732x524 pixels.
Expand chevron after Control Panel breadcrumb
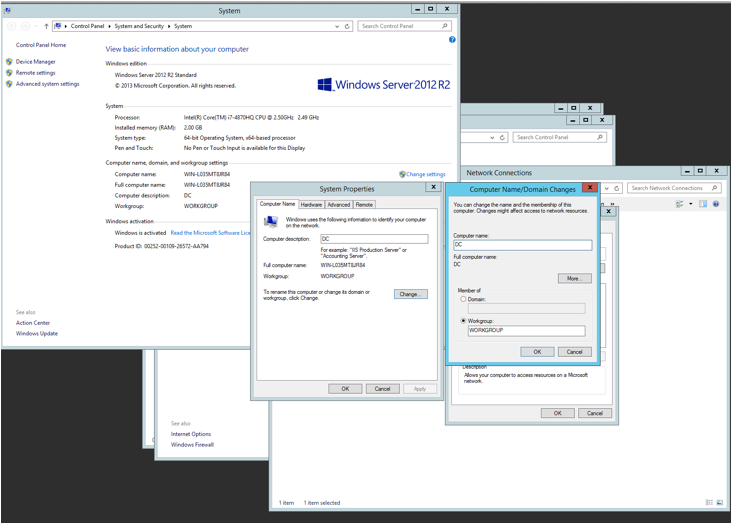110,26
